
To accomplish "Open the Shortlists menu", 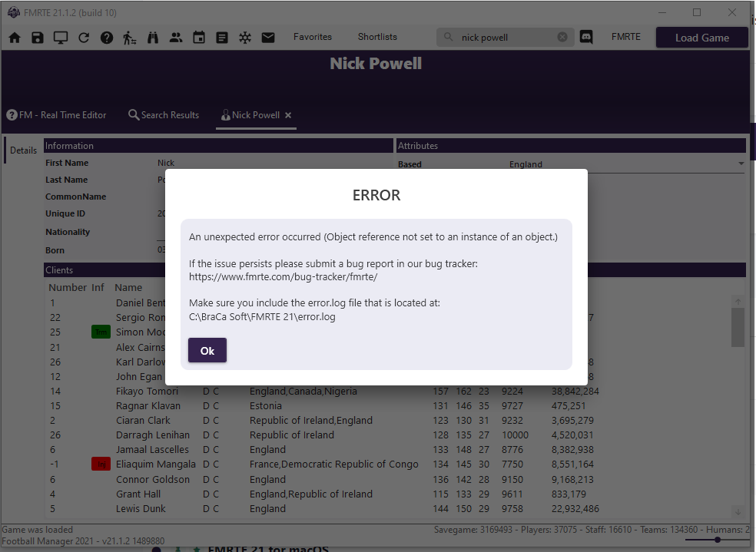I will pyautogui.click(x=377, y=37).
